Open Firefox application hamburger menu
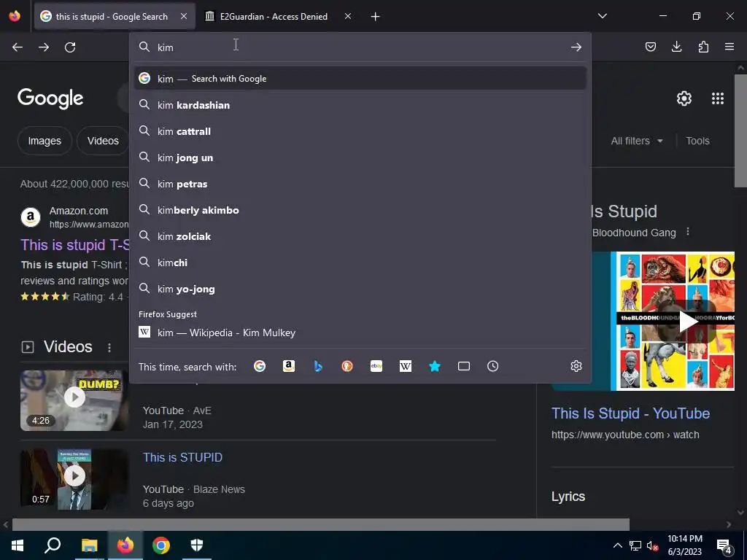The height and width of the screenshot is (560, 747). click(x=729, y=47)
